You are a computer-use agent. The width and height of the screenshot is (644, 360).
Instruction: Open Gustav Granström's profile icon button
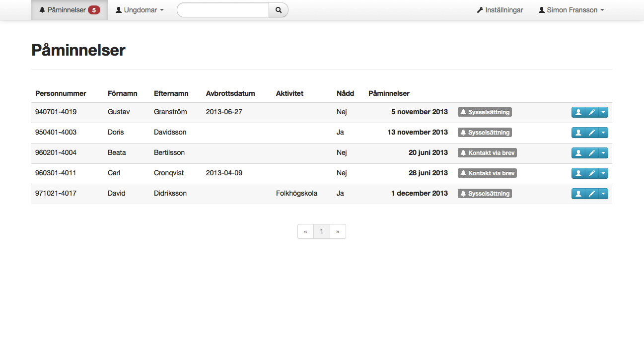point(578,112)
